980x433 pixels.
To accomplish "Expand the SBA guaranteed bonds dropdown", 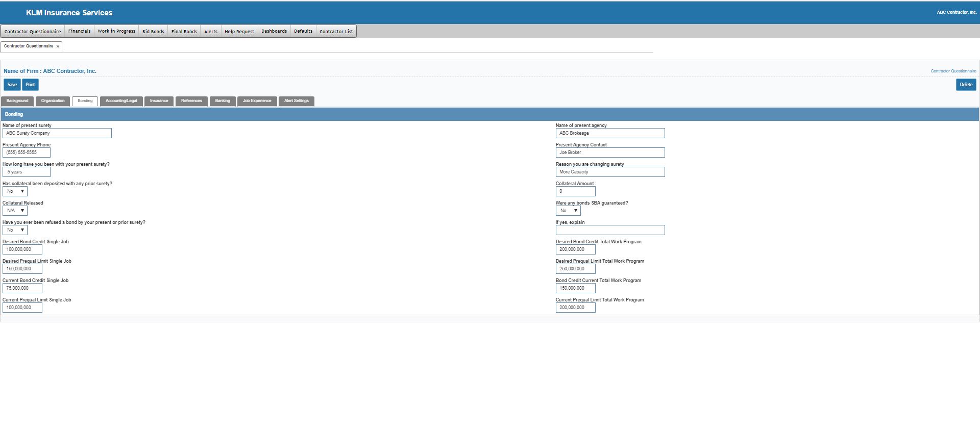I will click(568, 211).
